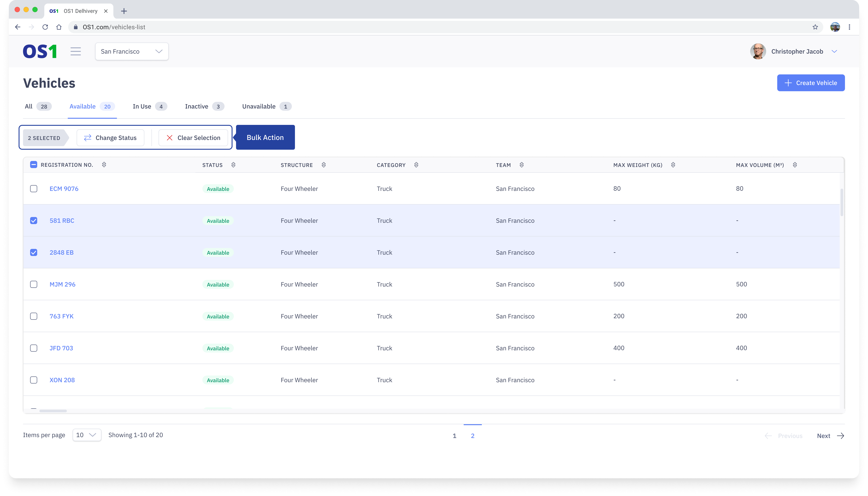Open the MJM 296 vehicle link
The height and width of the screenshot is (496, 868).
(x=62, y=284)
